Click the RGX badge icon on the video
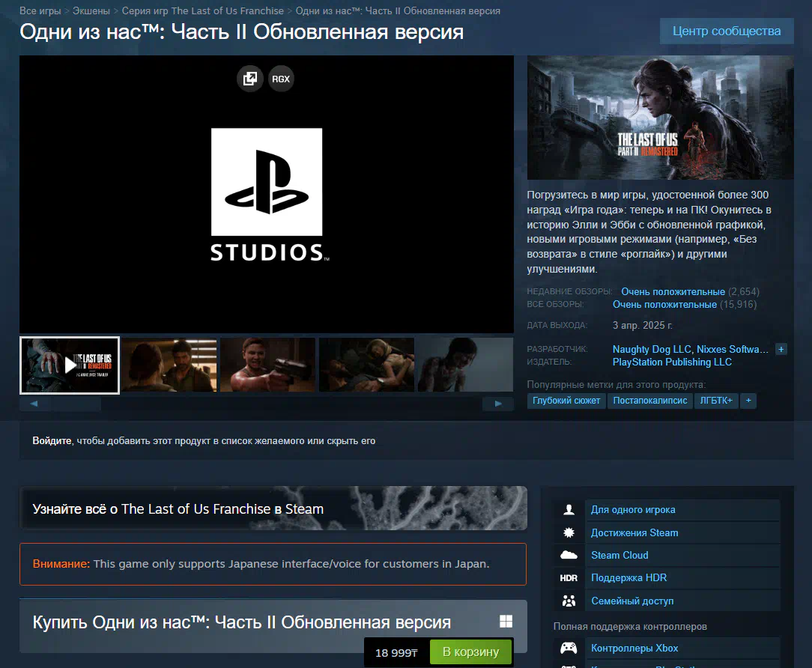 [281, 79]
